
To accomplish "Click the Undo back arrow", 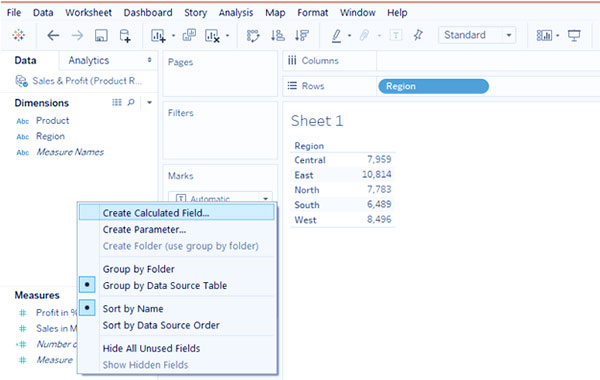I will click(53, 36).
